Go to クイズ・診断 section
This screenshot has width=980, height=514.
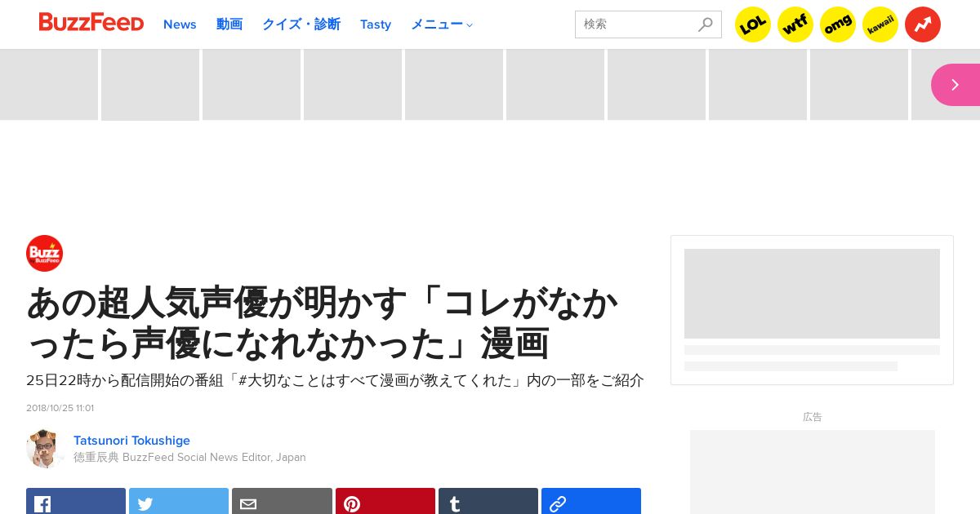point(301,24)
